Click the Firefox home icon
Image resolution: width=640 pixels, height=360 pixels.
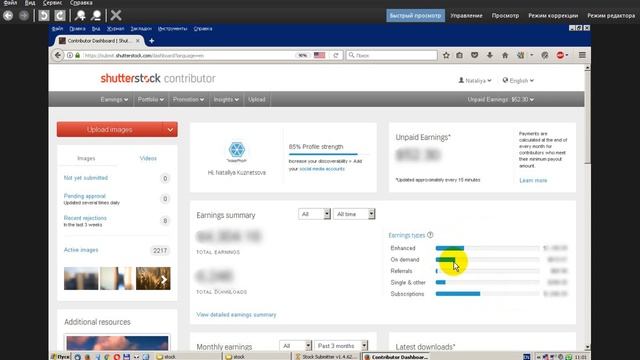click(x=505, y=55)
